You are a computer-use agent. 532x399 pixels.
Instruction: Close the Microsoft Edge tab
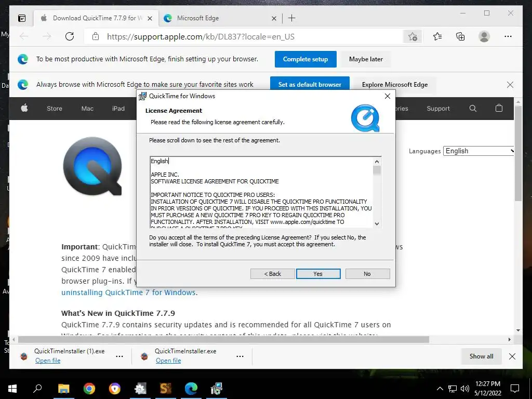click(x=274, y=18)
